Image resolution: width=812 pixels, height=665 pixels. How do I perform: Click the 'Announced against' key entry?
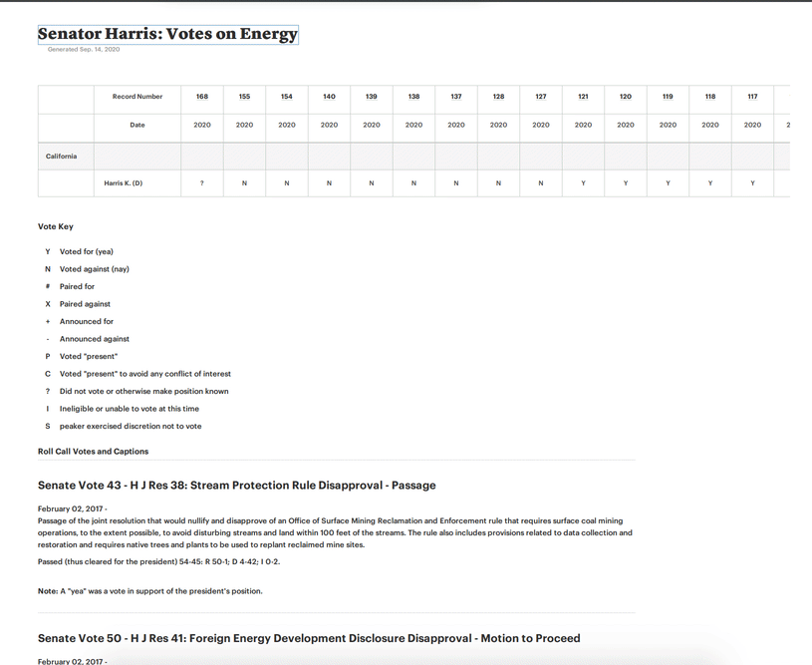tap(95, 339)
